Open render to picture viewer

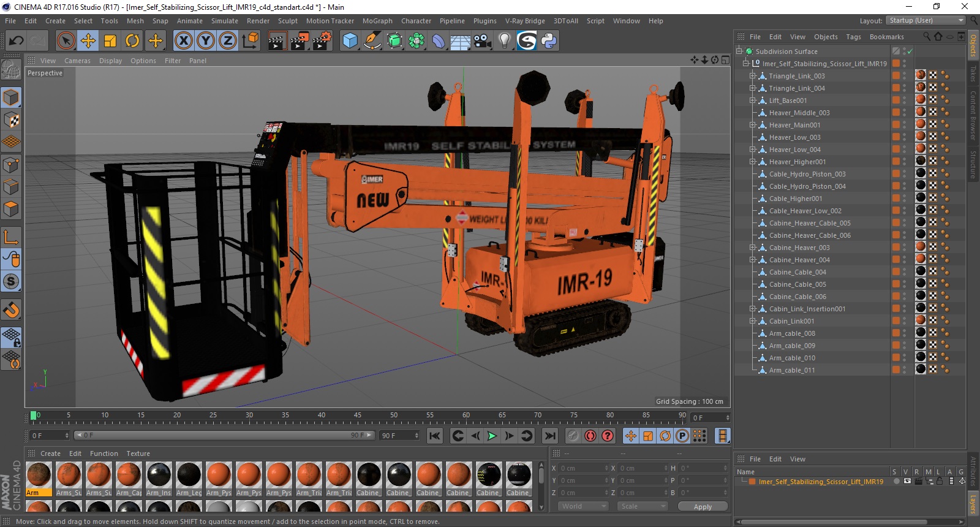[300, 41]
